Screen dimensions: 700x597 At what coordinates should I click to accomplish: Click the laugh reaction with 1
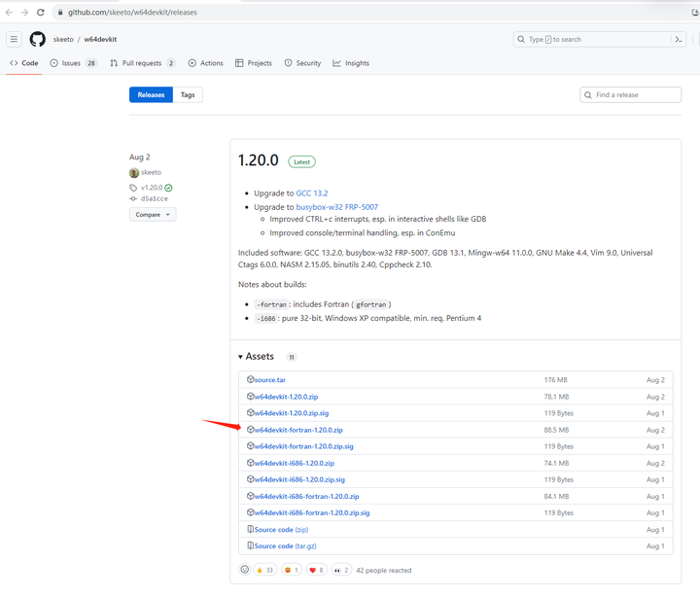coord(292,570)
